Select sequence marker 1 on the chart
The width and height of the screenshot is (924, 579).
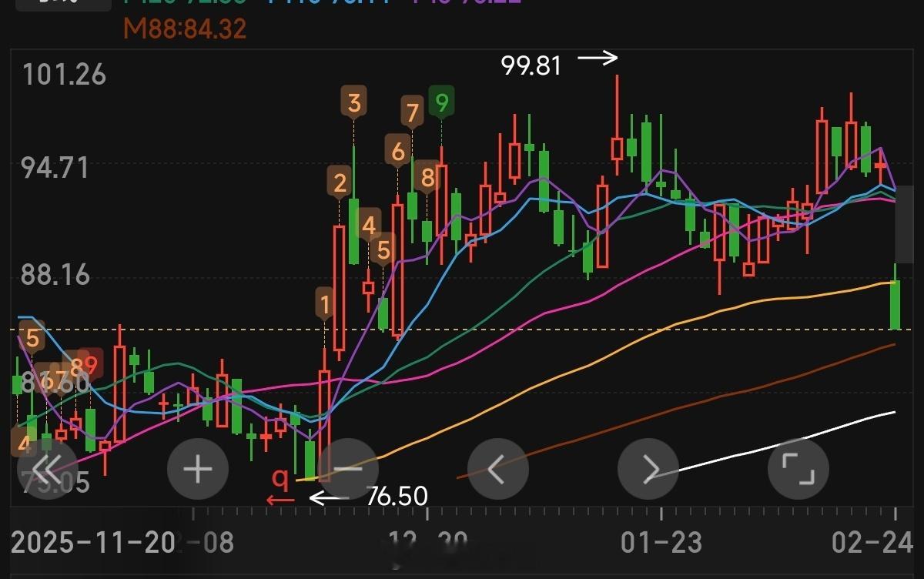coord(325,305)
